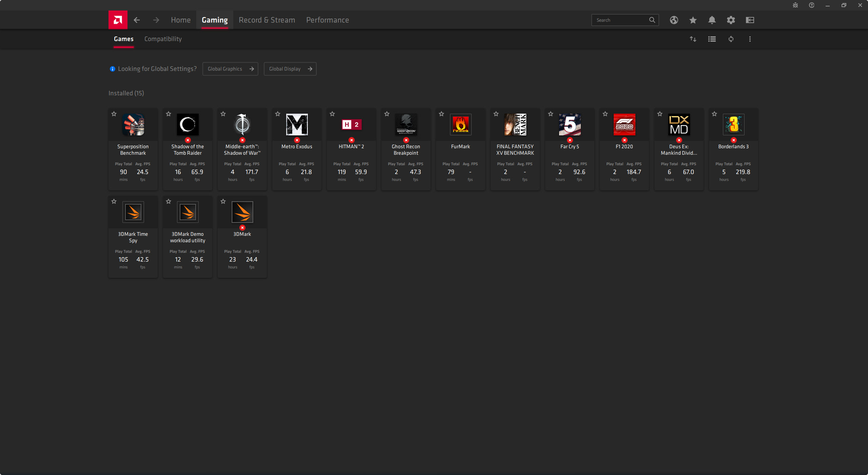Open the help question mark icon
This screenshot has width=868, height=475.
point(812,5)
